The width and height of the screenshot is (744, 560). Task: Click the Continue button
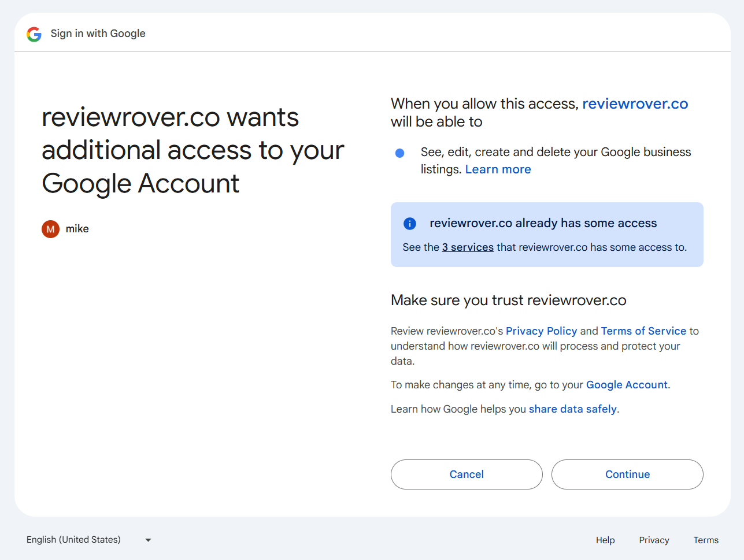pos(627,474)
